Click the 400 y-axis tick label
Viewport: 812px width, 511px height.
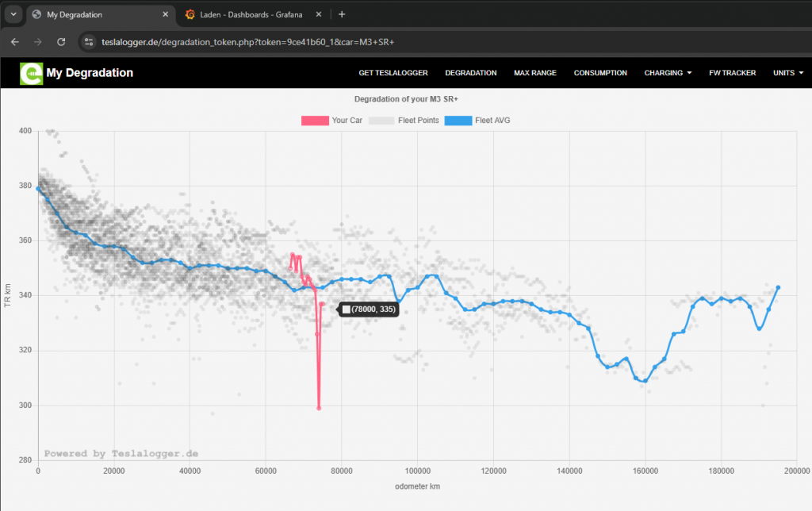tap(25, 131)
